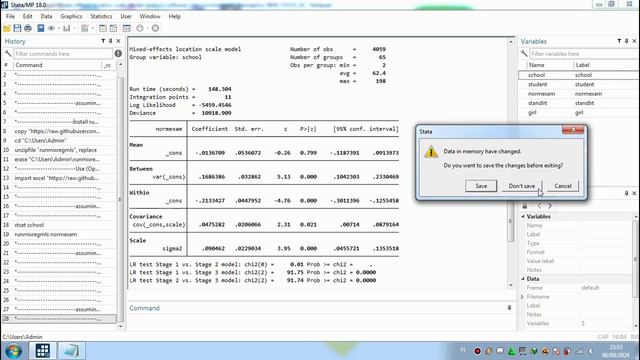Click the Break (X circle) toolbar icon
640x360 pixels.
tap(155, 28)
